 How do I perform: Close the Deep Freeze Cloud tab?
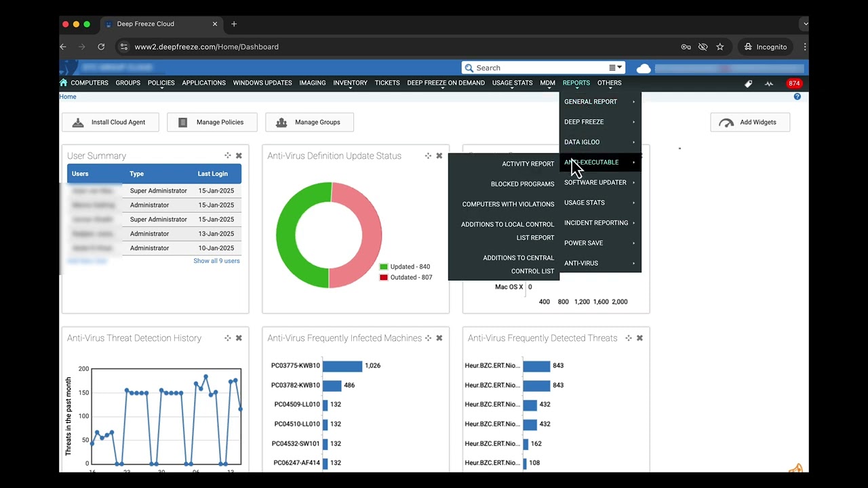215,24
